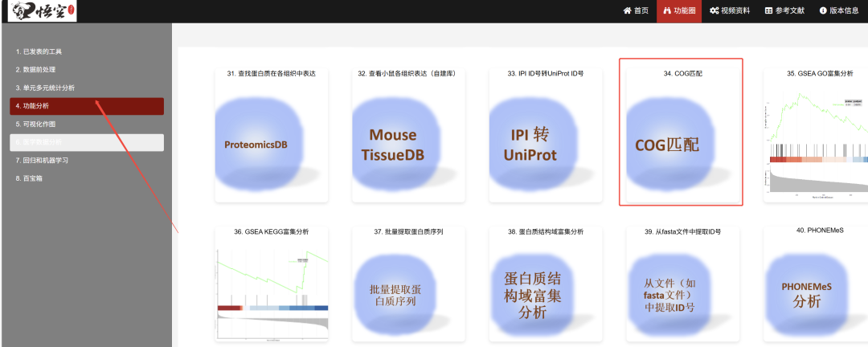Select sidebar item 2. 数据前处理

point(87,70)
